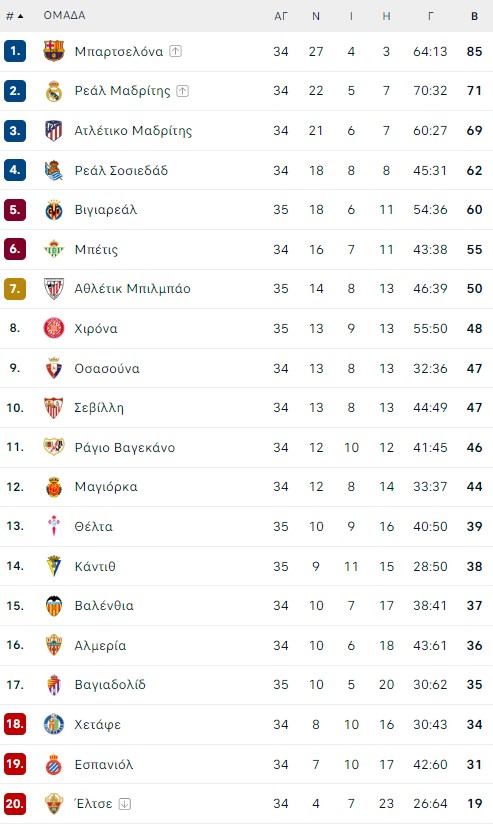Viewport: 493px width, 826px height.
Task: Select the Getafe blue crest icon
Action: [54, 724]
